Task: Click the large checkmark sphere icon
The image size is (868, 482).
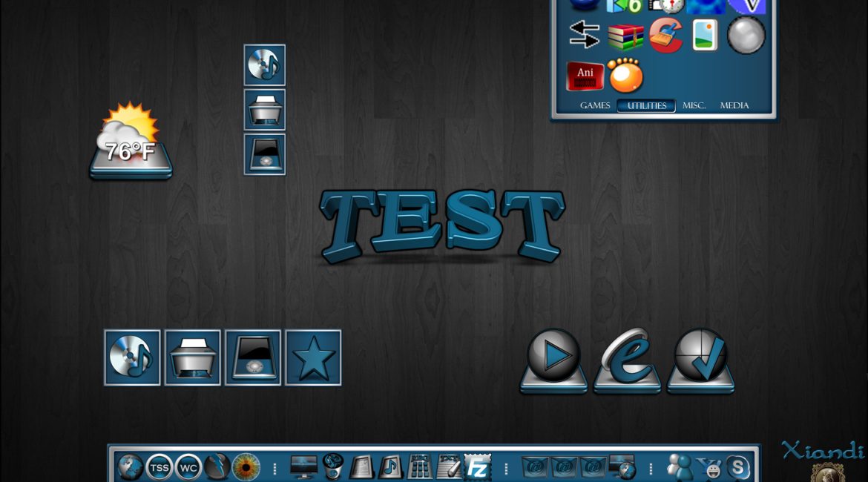Action: click(x=700, y=360)
